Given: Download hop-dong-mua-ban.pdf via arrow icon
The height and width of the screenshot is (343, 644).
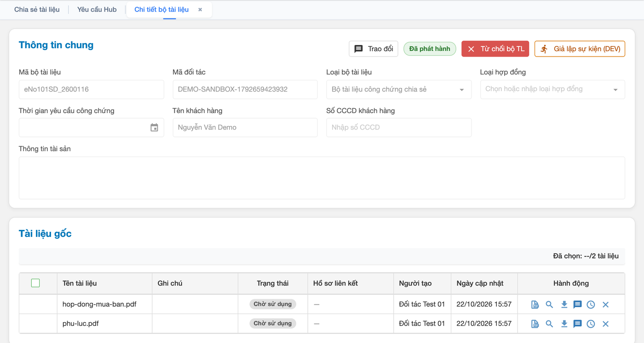Looking at the screenshot, I should tap(564, 304).
